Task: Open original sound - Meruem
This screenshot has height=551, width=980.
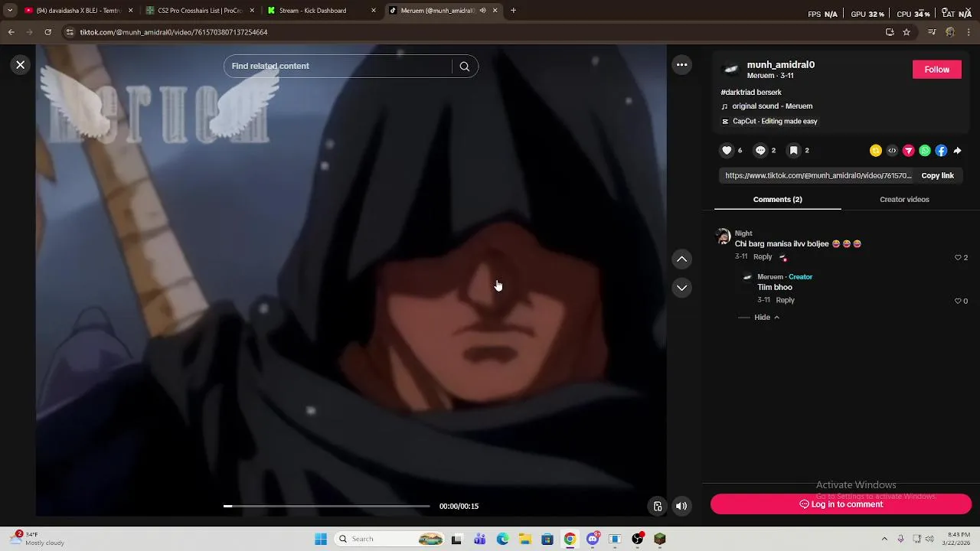Action: click(x=772, y=106)
